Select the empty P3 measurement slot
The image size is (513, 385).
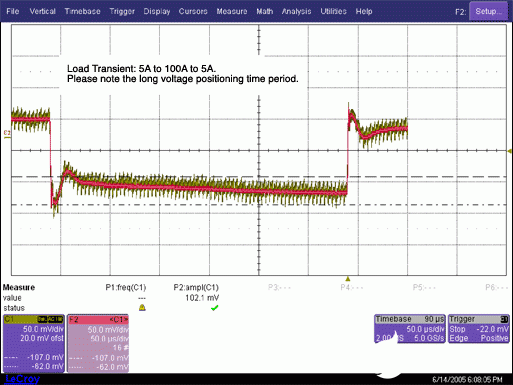(x=279, y=287)
